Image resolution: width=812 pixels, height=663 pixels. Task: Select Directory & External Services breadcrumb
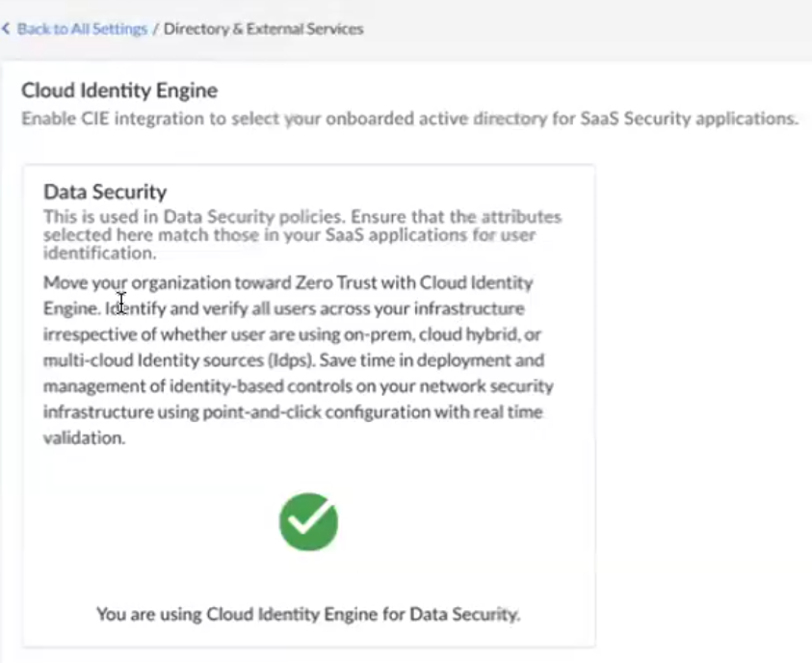263,29
